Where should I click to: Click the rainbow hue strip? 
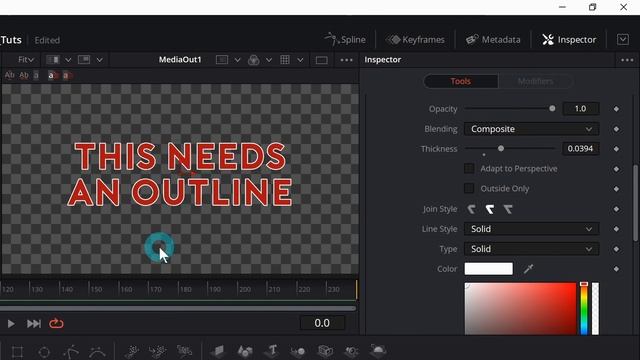[584, 309]
